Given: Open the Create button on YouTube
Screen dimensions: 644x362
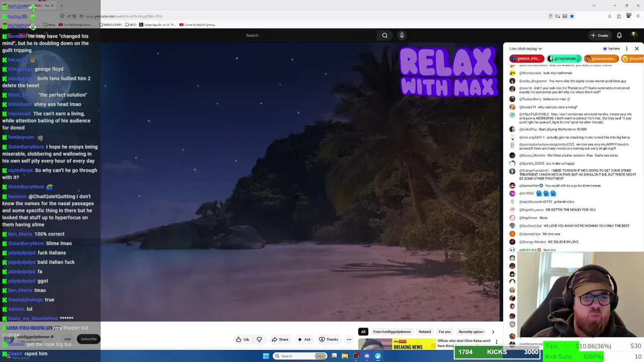Looking at the screenshot, I should point(600,35).
